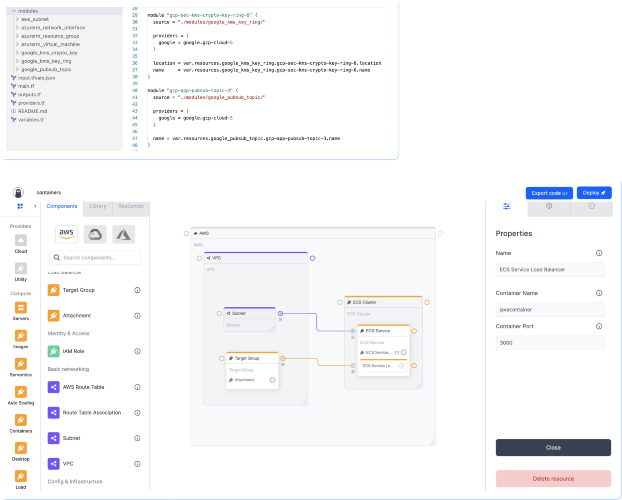Switch to the Library tab

tap(98, 206)
